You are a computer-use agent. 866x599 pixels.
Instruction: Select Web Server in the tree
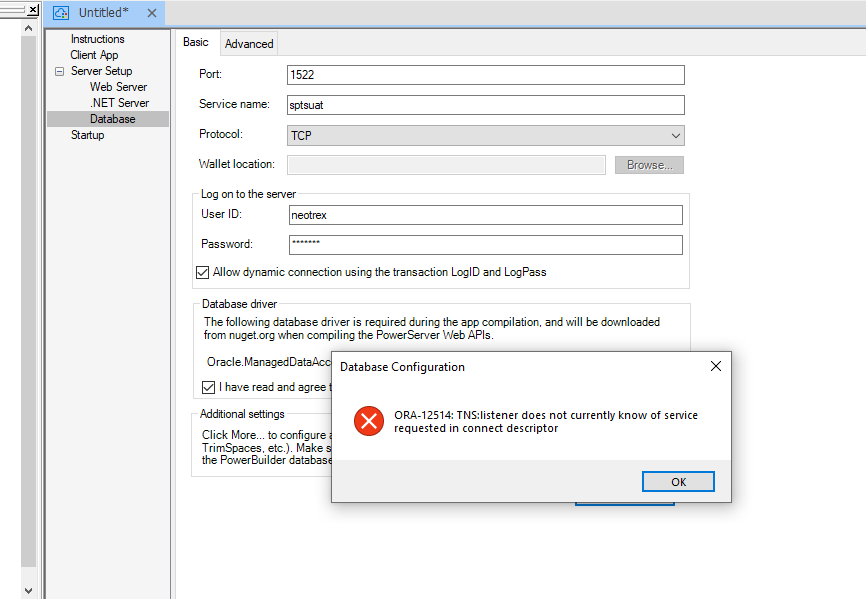[x=118, y=87]
